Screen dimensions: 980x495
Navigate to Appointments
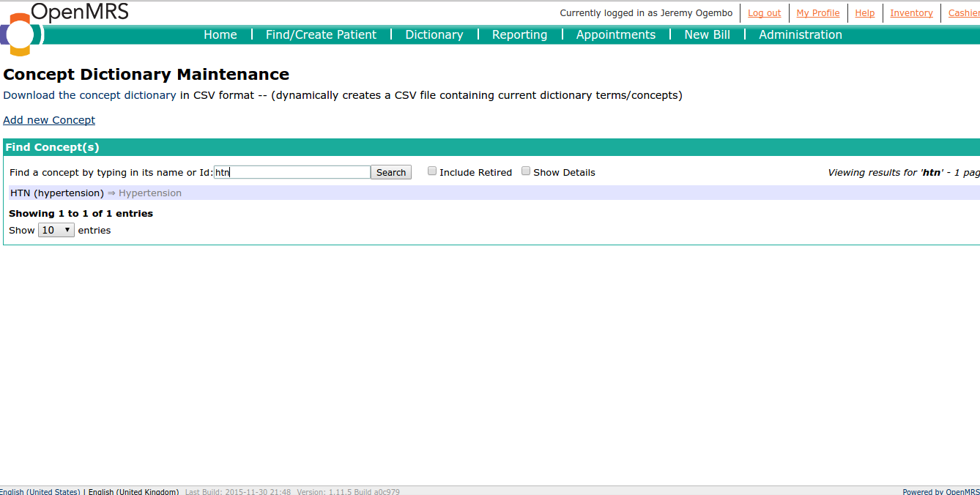(615, 34)
